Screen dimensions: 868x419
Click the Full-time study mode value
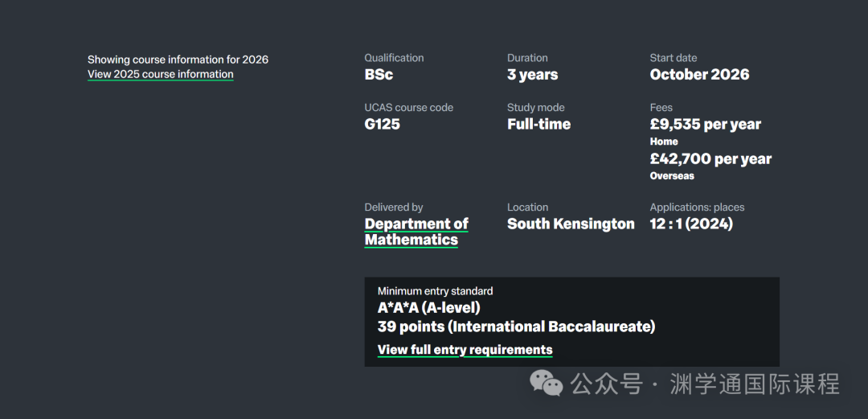pos(538,125)
